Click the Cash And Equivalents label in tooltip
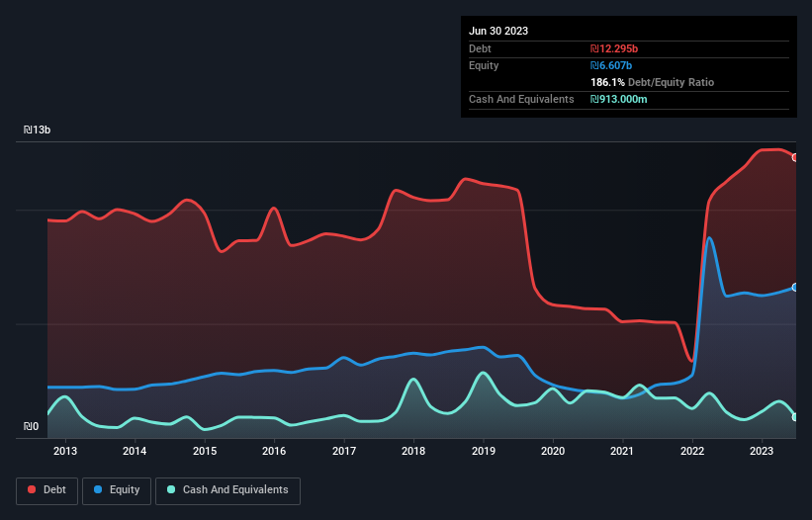Screen dimensions: 812x520 521,99
